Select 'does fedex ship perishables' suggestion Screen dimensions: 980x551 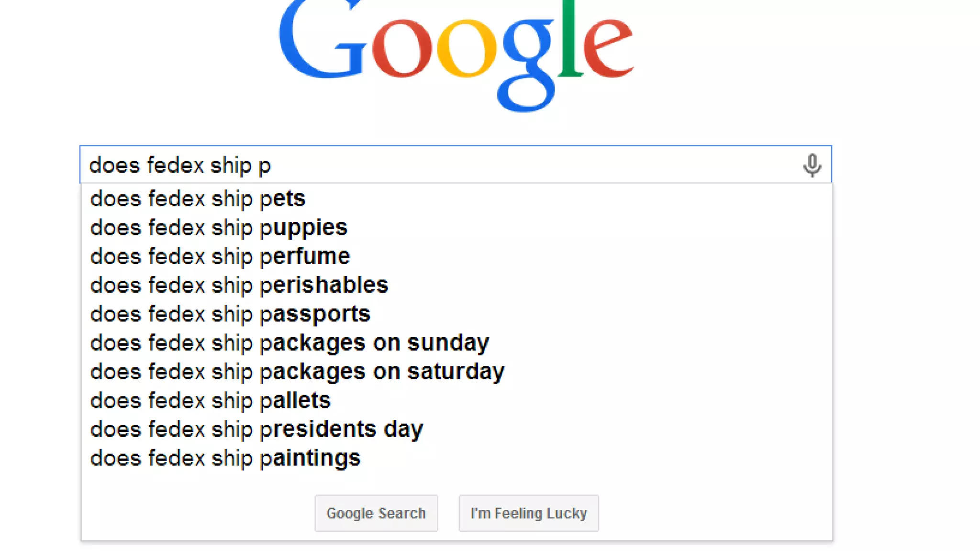tap(239, 286)
